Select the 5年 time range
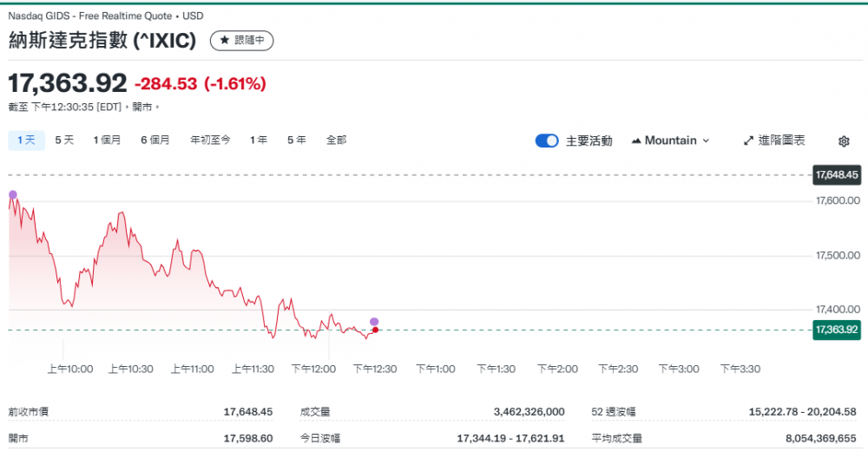This screenshot has width=868, height=458. coord(296,140)
